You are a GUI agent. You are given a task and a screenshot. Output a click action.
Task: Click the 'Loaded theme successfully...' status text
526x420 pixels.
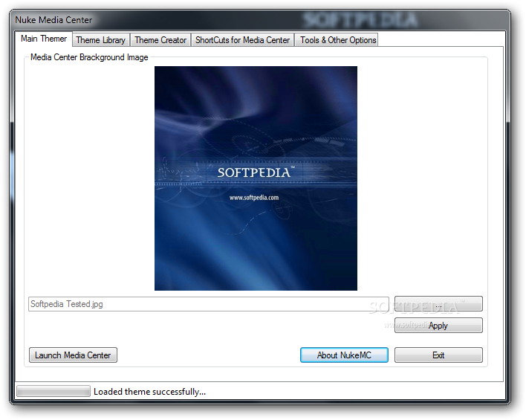pos(149,392)
